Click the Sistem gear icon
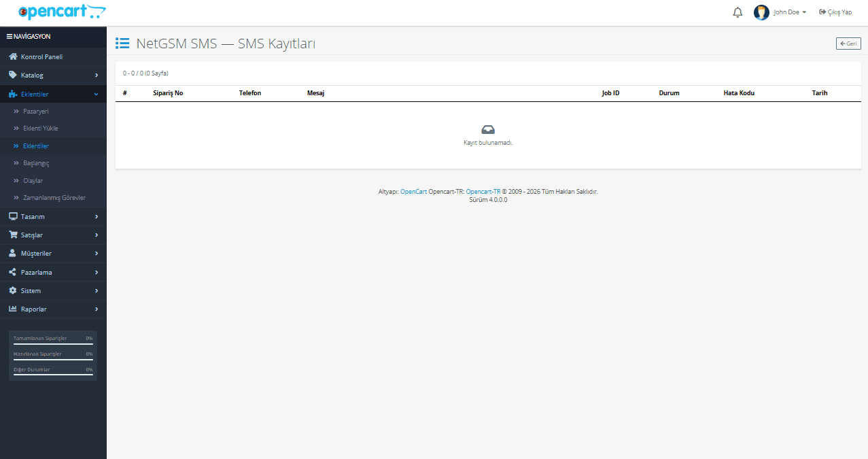 coord(13,290)
